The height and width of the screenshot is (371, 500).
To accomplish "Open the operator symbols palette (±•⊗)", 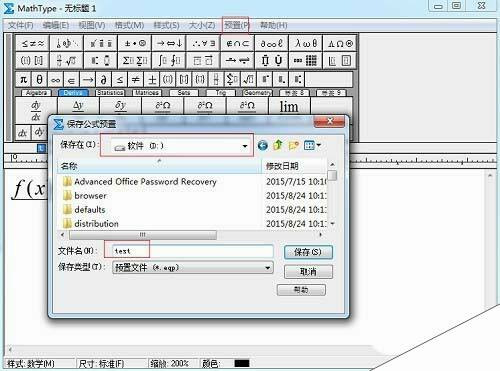I will (135, 43).
